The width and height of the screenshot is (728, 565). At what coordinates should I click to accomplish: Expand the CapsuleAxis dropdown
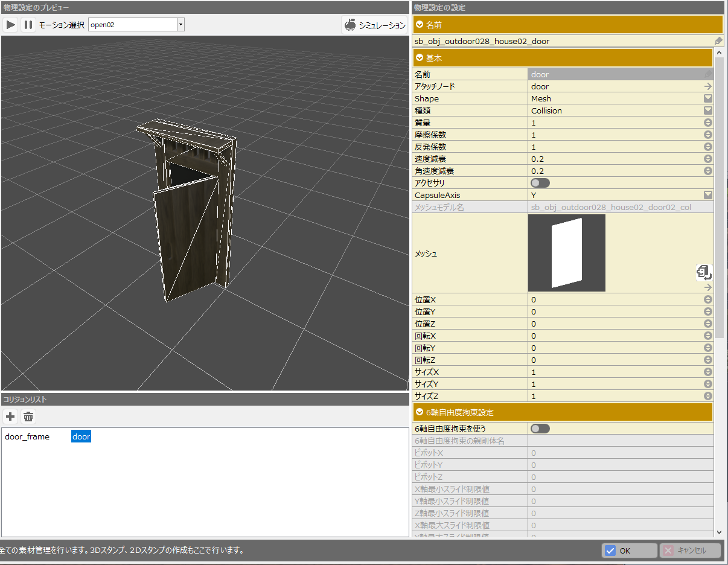point(708,195)
